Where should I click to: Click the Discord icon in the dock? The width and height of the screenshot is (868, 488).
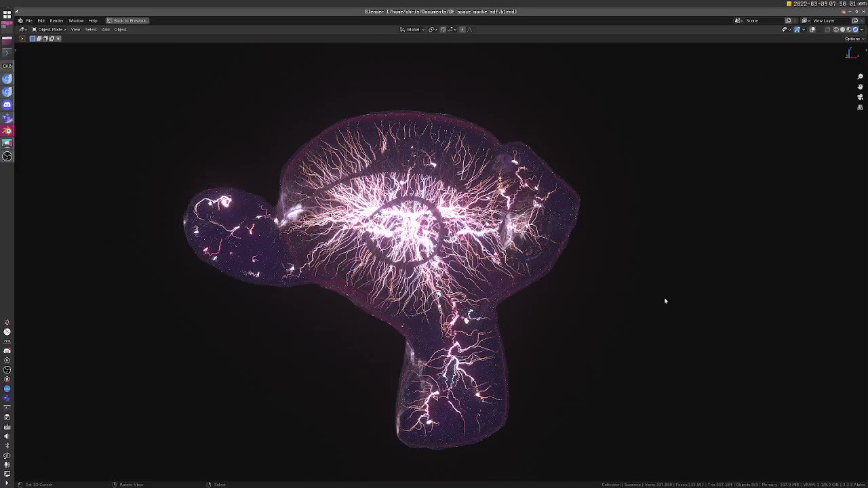(7, 104)
